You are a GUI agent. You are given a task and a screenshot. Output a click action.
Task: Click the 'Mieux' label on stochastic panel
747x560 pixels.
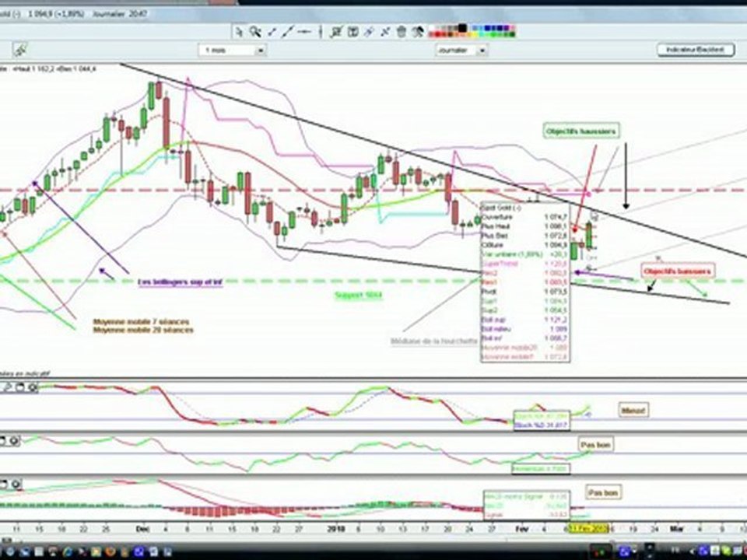633,410
